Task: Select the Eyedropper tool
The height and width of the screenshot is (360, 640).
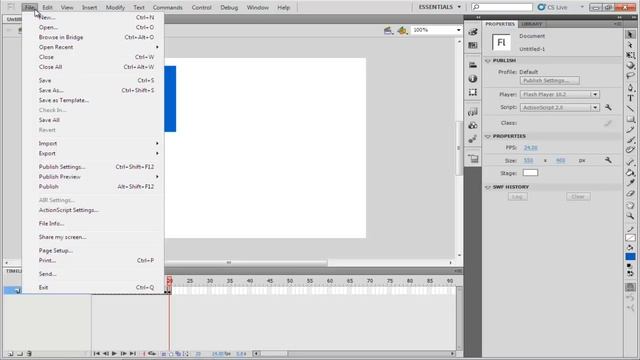Action: point(630,183)
